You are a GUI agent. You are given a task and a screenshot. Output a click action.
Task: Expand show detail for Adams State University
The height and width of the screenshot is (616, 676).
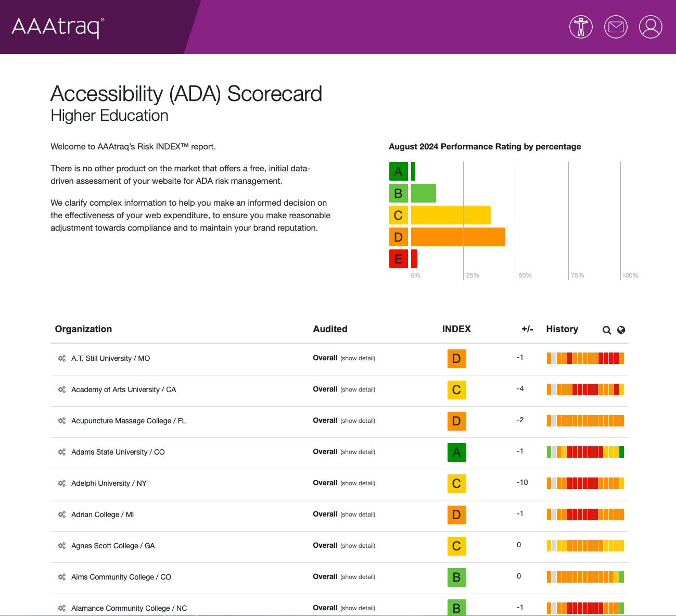coord(358,452)
